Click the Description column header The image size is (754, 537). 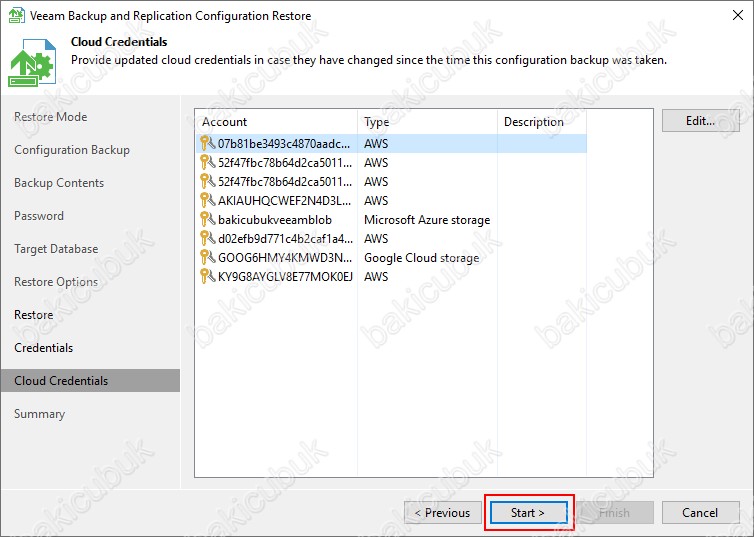540,122
